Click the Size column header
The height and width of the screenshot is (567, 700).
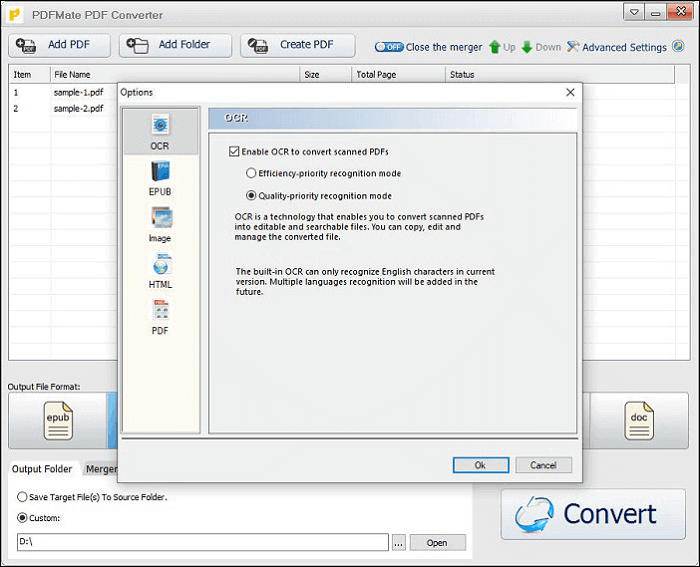(x=325, y=75)
